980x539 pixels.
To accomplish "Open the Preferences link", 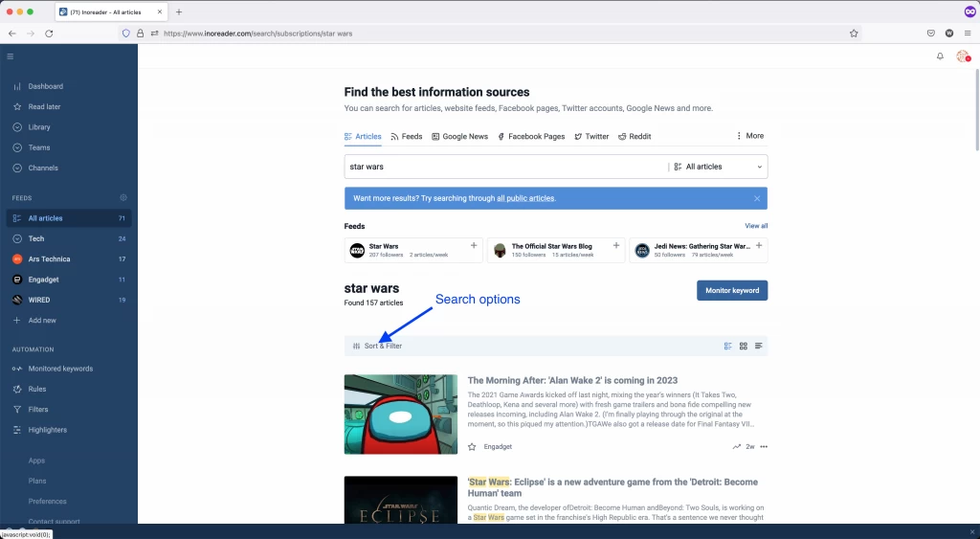I will point(47,502).
